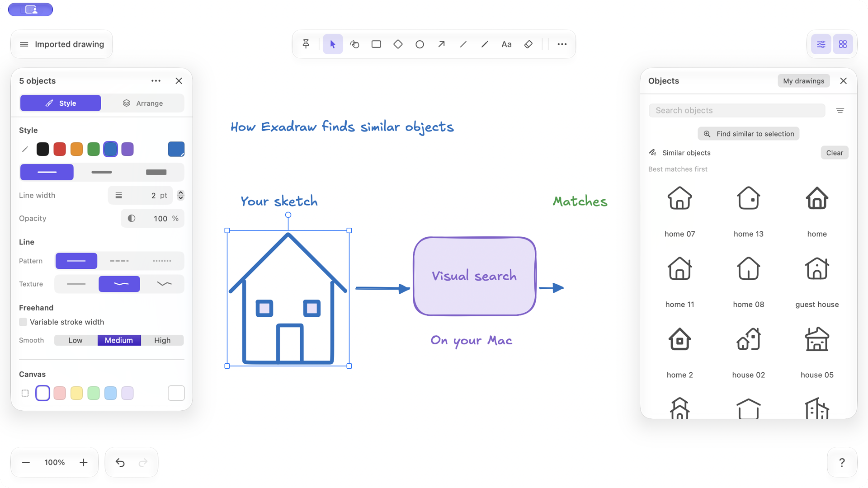
Task: Open the 5 objects panel ellipsis menu
Action: 156,81
